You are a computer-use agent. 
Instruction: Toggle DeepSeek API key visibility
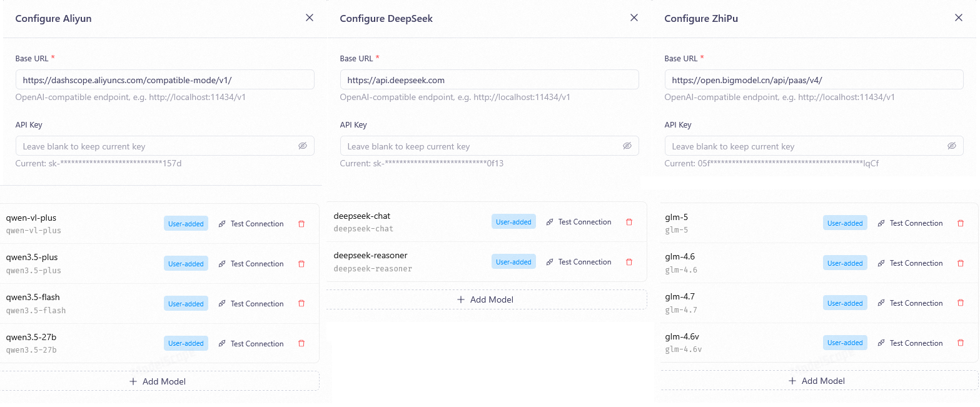[x=627, y=146]
